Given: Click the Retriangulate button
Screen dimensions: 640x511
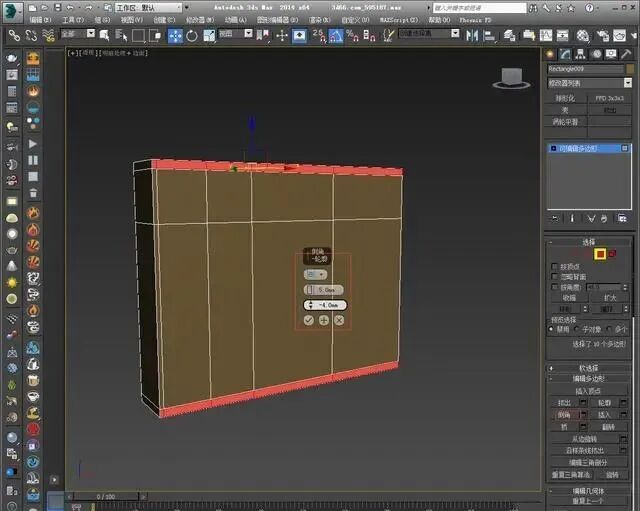Looking at the screenshot, I should pyautogui.click(x=571, y=475).
